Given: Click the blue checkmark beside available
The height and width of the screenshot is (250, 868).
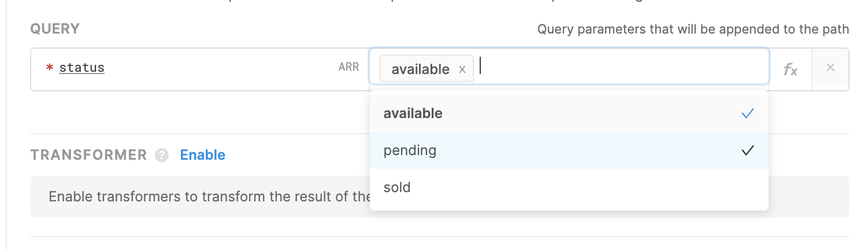Looking at the screenshot, I should click(x=748, y=113).
